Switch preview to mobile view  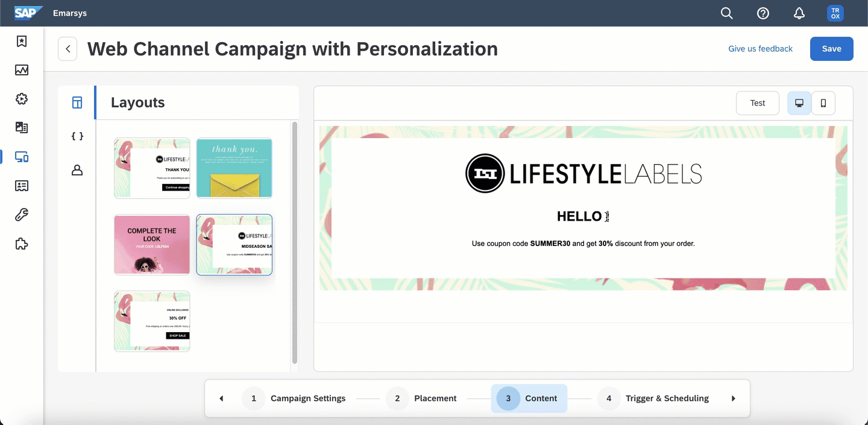pyautogui.click(x=823, y=103)
